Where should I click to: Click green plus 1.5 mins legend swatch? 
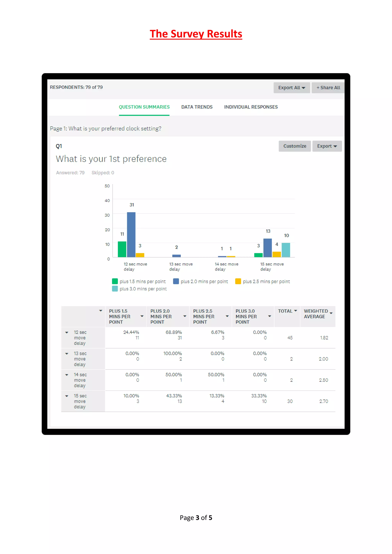click(x=115, y=281)
